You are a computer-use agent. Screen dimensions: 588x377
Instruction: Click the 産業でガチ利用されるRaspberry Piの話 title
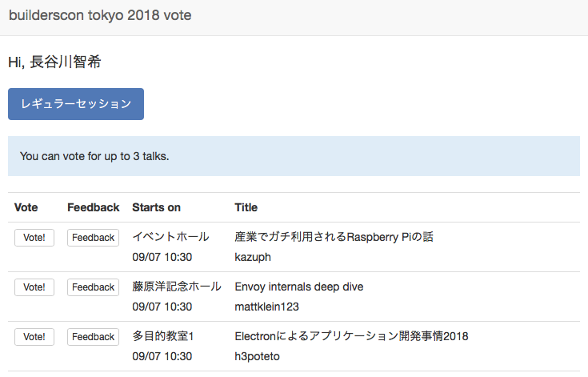tap(334, 237)
